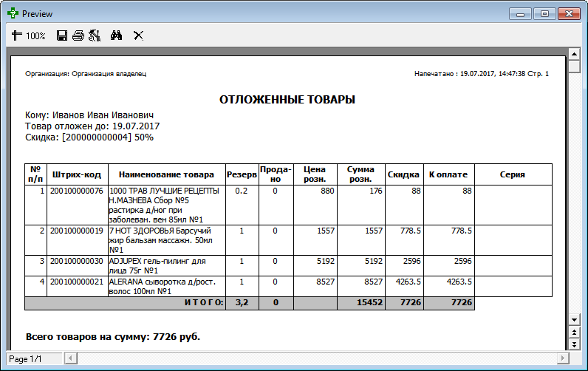588x371 pixels.
Task: Click the vertical scrollbar thumb
Action: (x=574, y=67)
